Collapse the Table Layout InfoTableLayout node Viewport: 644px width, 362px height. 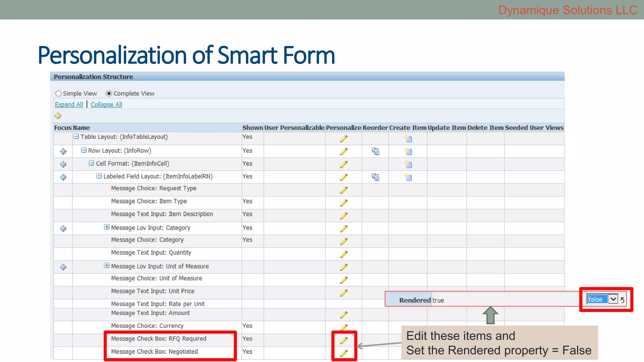click(76, 137)
